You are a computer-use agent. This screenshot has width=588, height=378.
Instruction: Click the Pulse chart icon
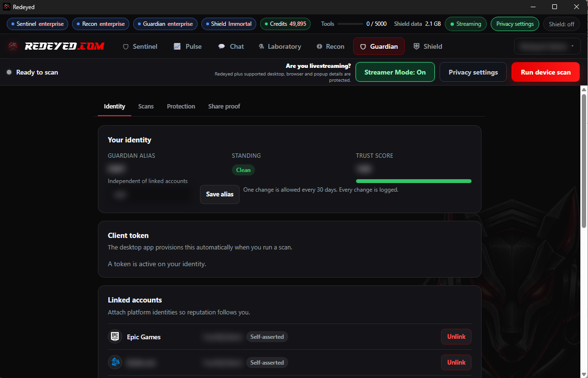177,46
